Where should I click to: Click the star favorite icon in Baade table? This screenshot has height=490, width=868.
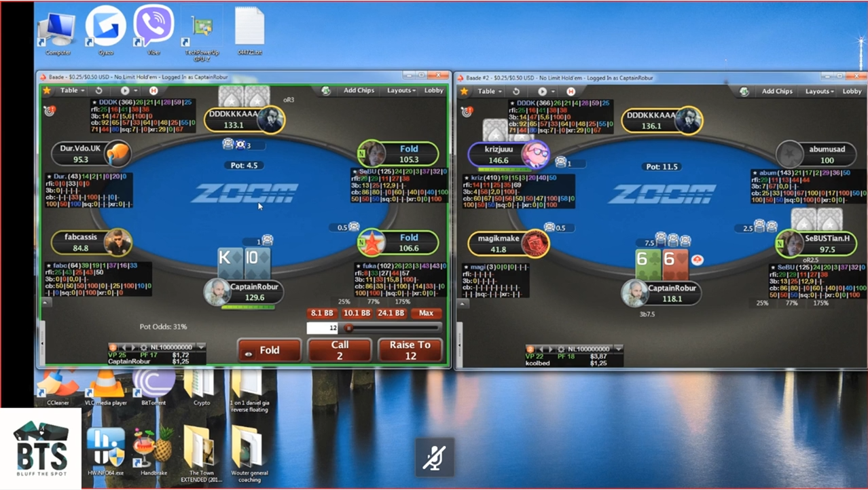[47, 90]
